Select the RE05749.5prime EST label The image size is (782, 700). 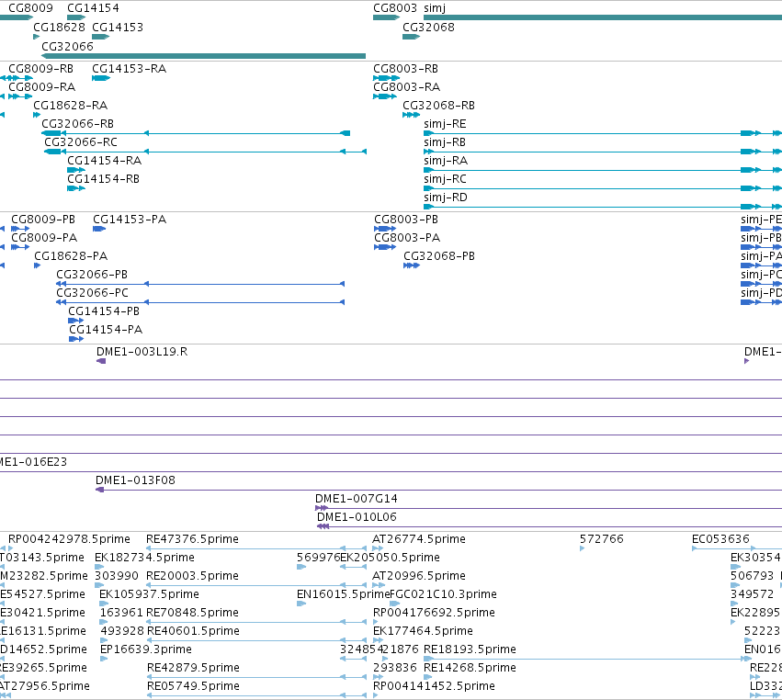pyautogui.click(x=193, y=686)
